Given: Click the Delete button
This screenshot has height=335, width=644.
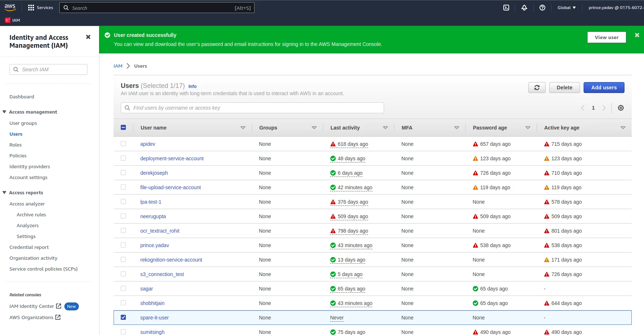Looking at the screenshot, I should point(564,88).
